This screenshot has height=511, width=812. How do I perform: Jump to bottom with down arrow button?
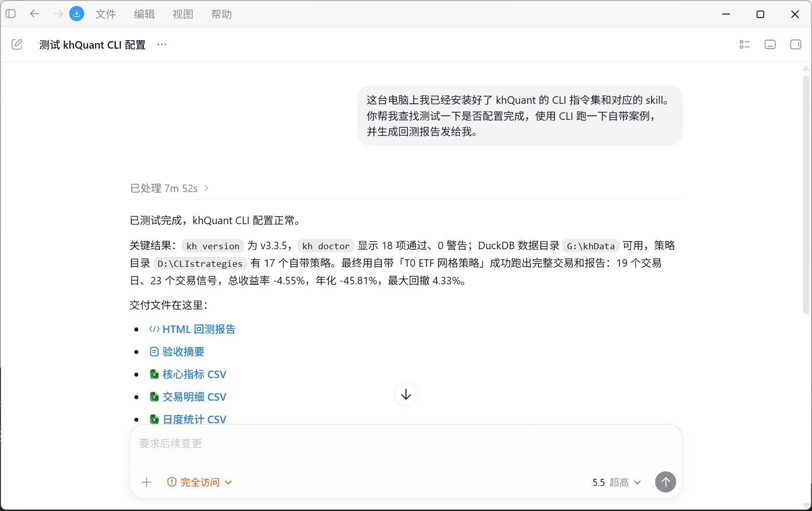[406, 394]
